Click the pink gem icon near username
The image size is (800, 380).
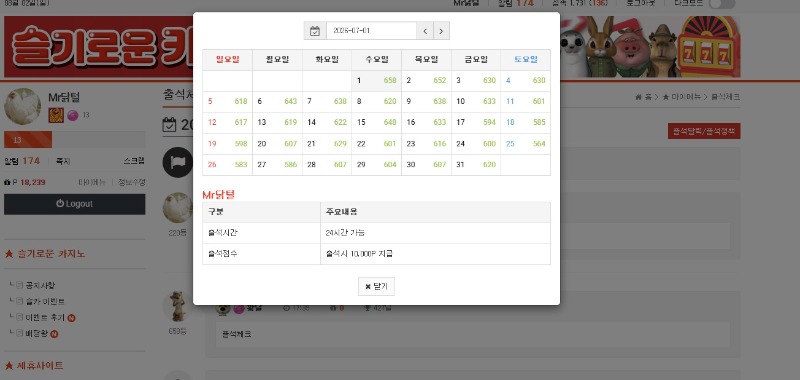click(x=72, y=116)
